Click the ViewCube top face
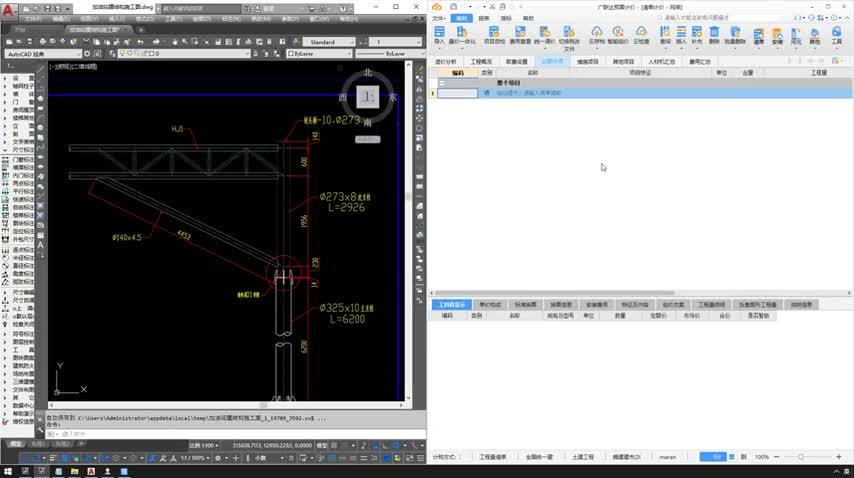The image size is (854, 478). [367, 96]
